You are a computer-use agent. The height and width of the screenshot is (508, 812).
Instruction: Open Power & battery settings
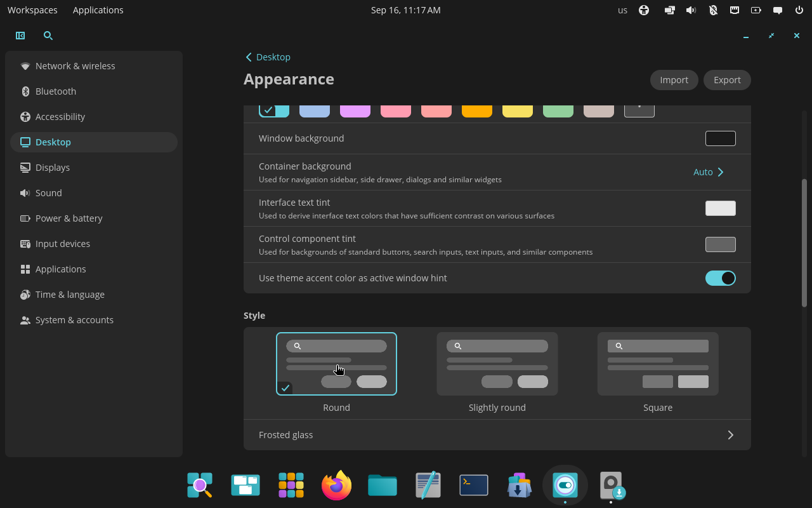(x=94, y=218)
